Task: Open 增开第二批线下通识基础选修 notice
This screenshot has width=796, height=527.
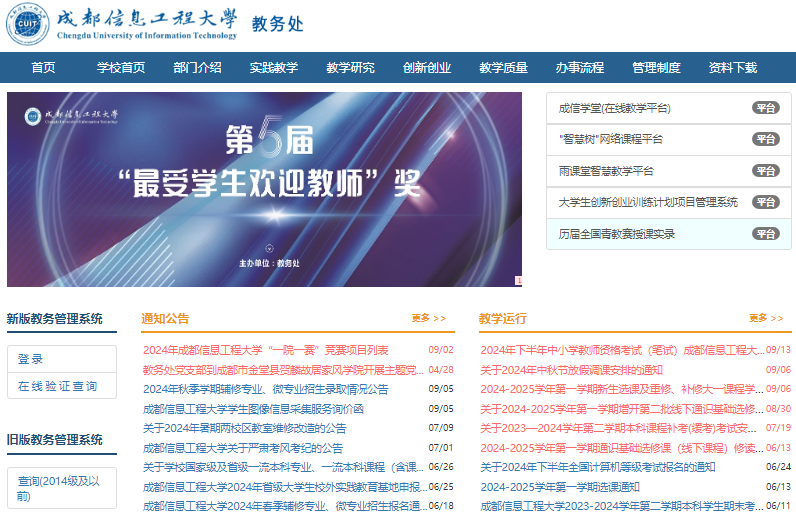Action: (622, 409)
